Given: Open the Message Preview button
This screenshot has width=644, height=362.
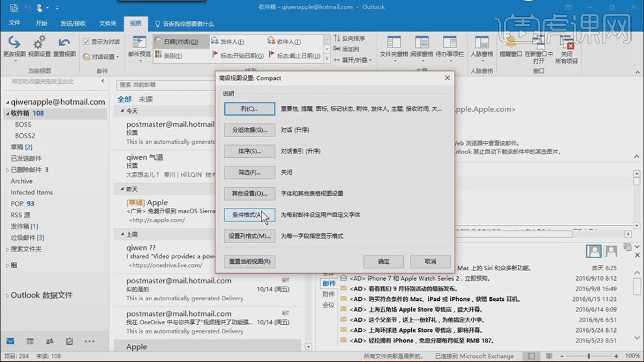Looking at the screenshot, I should coord(139,49).
